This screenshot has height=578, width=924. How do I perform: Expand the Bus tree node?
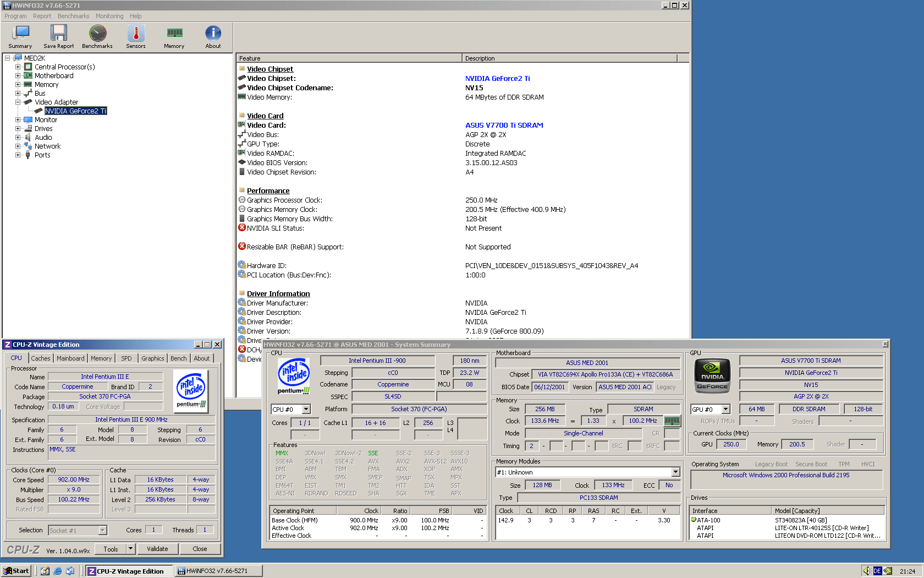click(18, 93)
